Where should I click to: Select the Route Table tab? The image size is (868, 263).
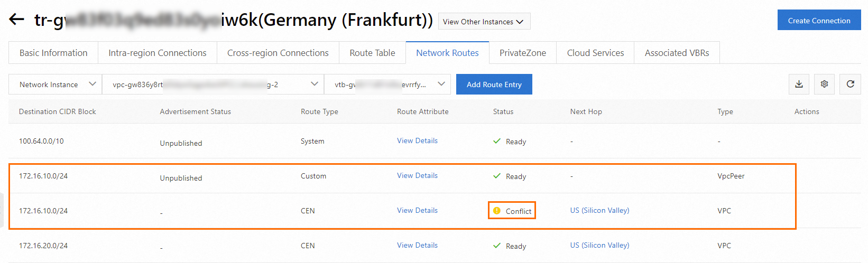pos(372,53)
